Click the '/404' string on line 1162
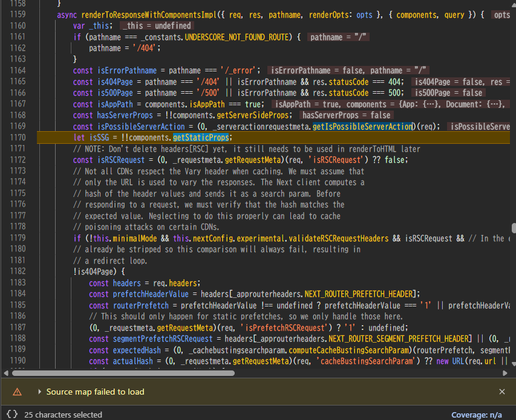516x420 pixels. [145, 48]
